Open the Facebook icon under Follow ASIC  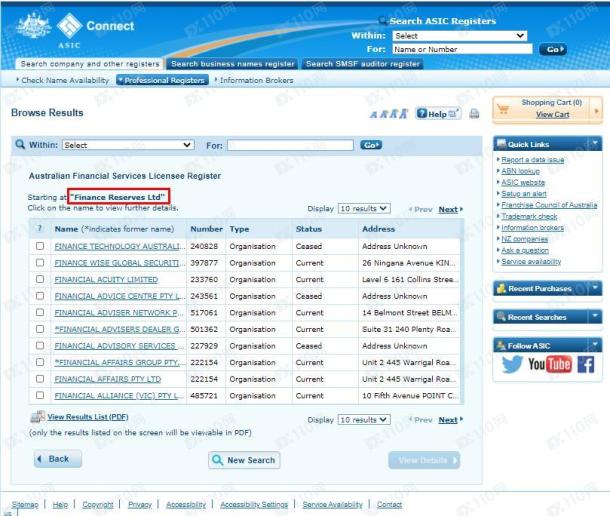click(x=586, y=365)
